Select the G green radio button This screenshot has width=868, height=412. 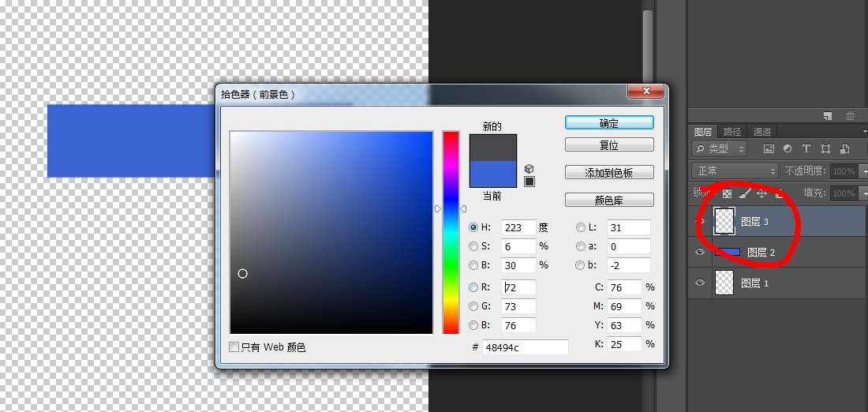(473, 306)
